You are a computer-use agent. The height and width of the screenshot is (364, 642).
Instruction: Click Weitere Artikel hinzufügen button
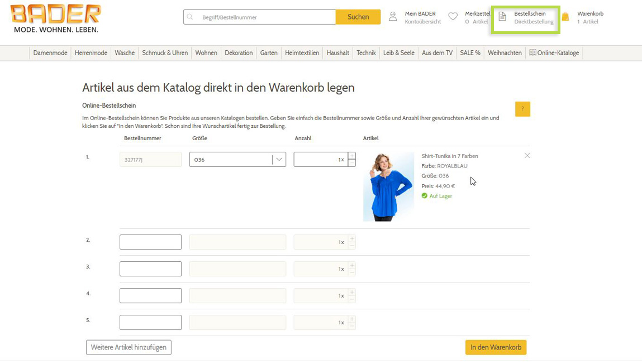tap(129, 347)
